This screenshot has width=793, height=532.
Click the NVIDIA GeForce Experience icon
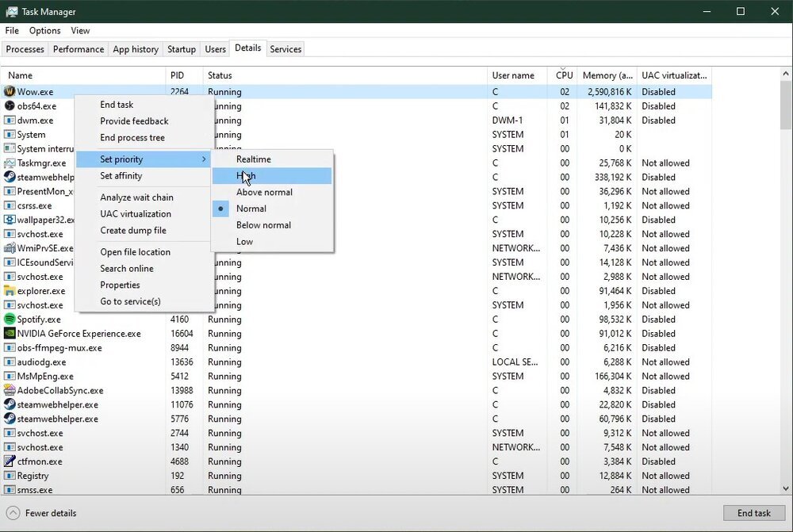point(10,334)
